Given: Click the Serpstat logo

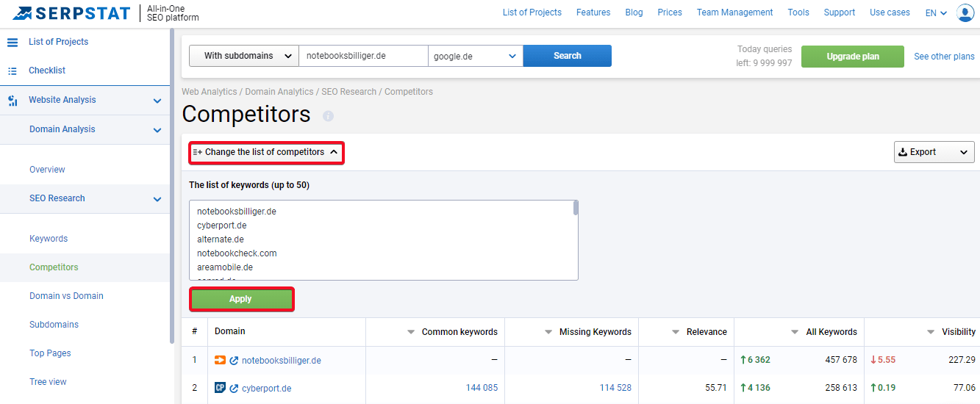Looking at the screenshot, I should pos(71,13).
